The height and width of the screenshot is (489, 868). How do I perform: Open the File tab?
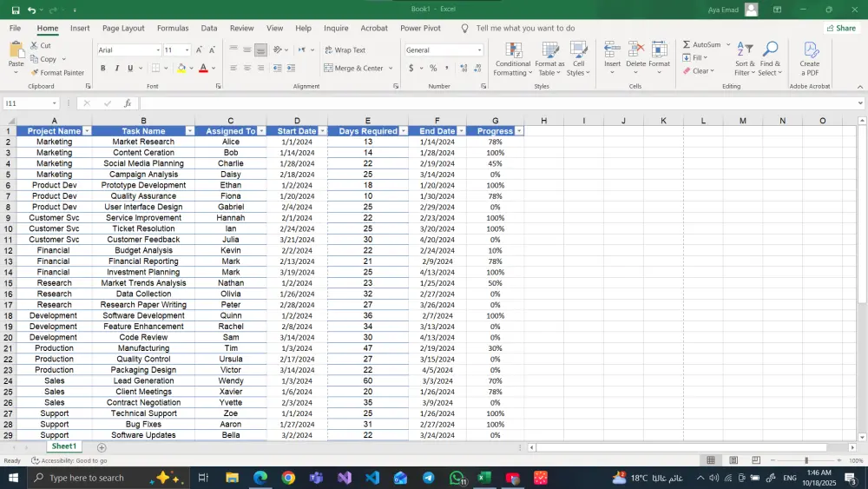(15, 29)
